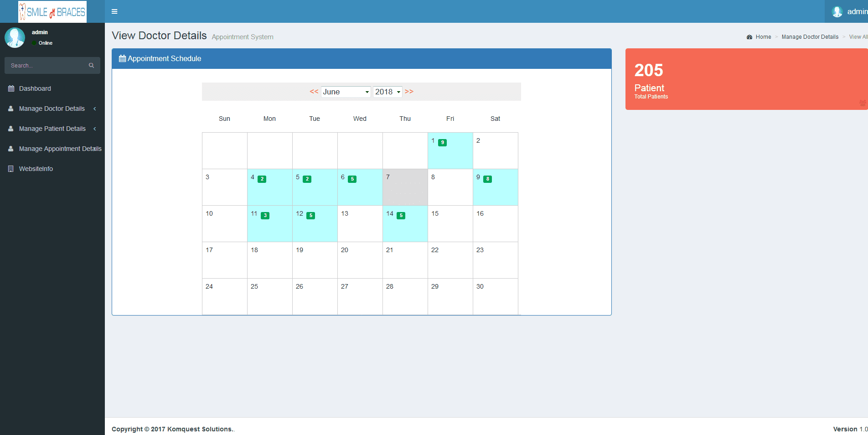The height and width of the screenshot is (435, 868).
Task: Open WebsiteInfo in the sidebar
Action: click(36, 169)
